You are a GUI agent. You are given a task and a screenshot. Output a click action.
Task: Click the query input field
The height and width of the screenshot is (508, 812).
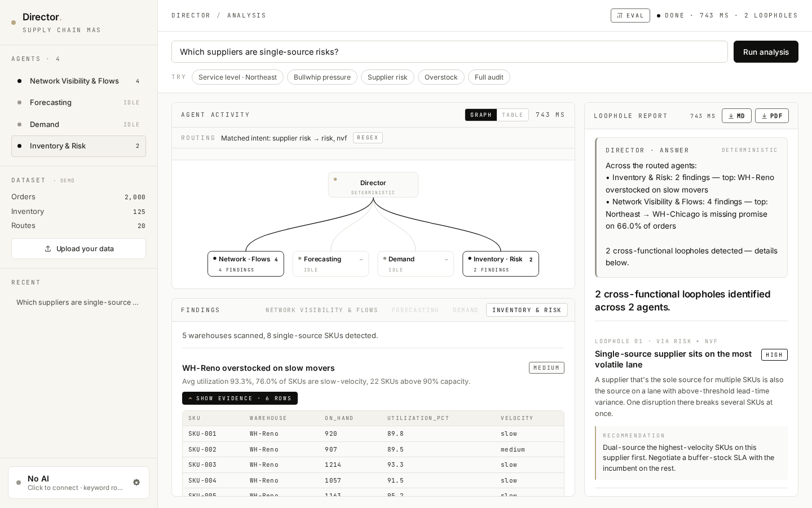tap(449, 52)
